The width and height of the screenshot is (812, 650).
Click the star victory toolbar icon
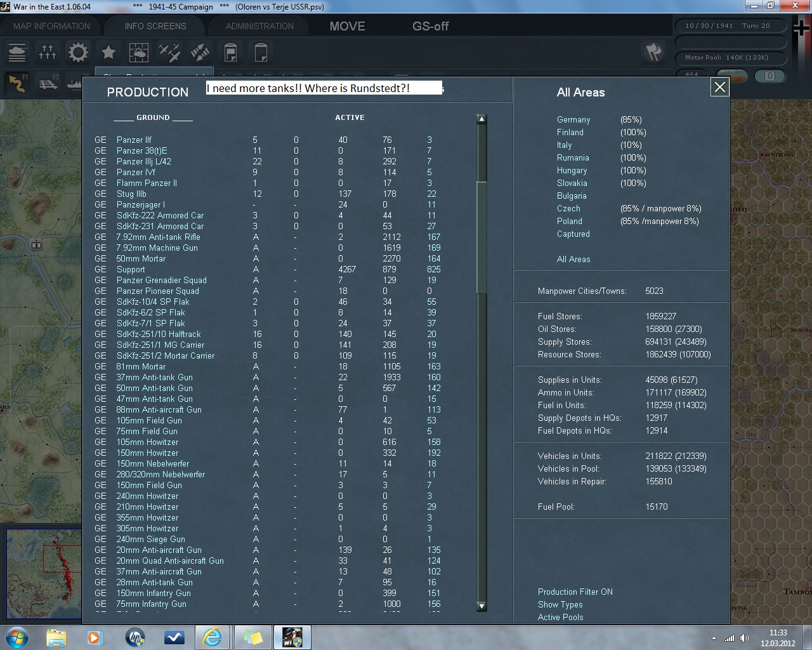(108, 53)
